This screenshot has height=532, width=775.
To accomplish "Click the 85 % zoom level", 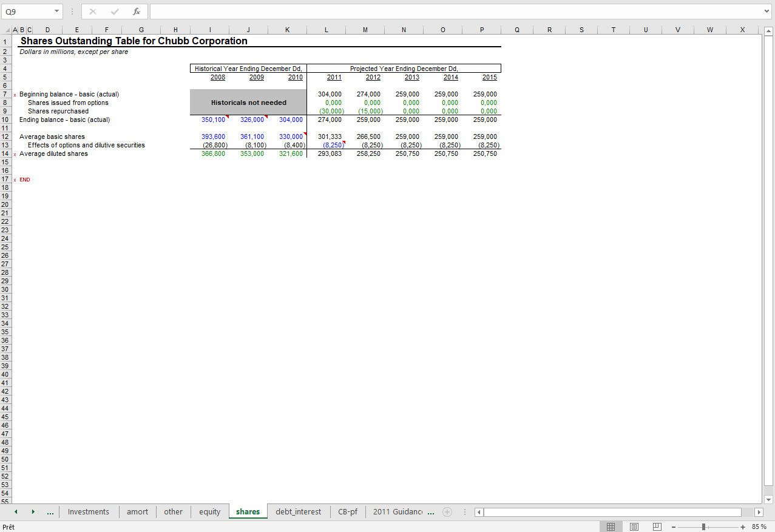I will coord(759,527).
